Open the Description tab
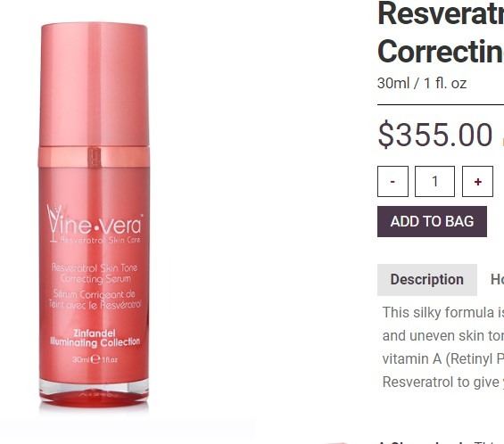Screen dimensions: 504x444 (427, 280)
